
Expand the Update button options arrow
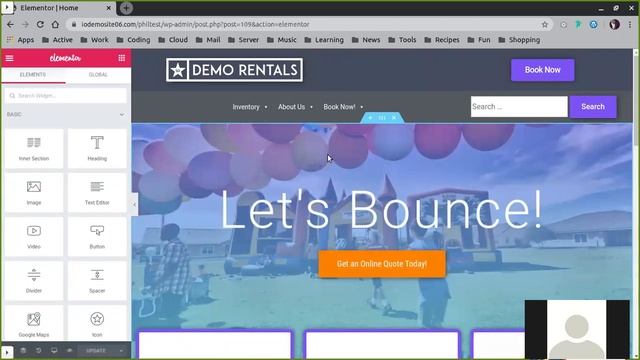121,351
